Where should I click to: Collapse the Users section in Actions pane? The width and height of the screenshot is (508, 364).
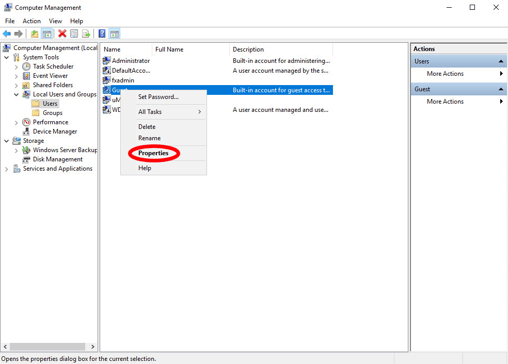point(501,61)
